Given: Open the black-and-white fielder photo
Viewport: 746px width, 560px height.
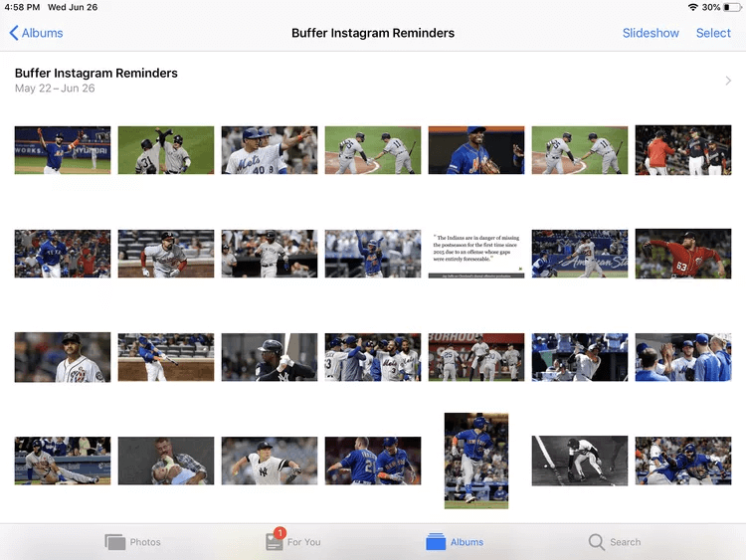Looking at the screenshot, I should pos(580,461).
